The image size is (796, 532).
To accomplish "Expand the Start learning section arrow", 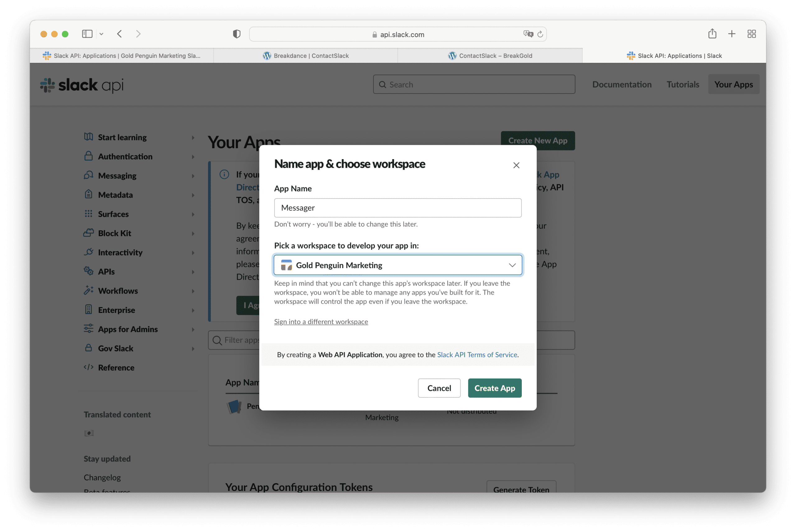I will pos(193,137).
